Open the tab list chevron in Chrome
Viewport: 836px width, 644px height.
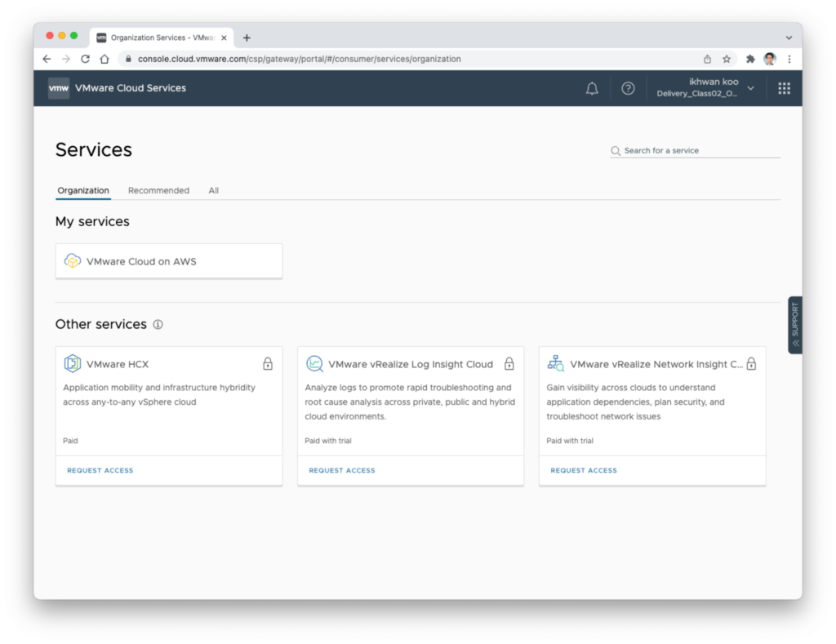pos(789,38)
